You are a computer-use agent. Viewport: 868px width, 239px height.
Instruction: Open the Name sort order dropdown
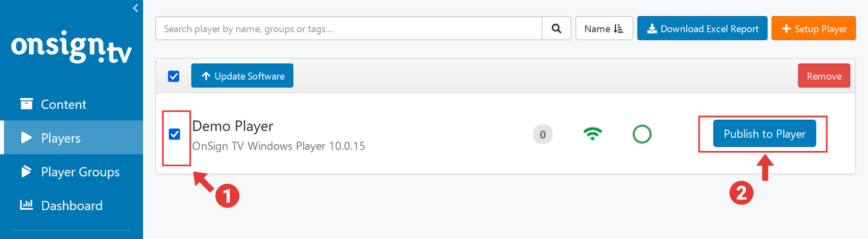pos(604,29)
